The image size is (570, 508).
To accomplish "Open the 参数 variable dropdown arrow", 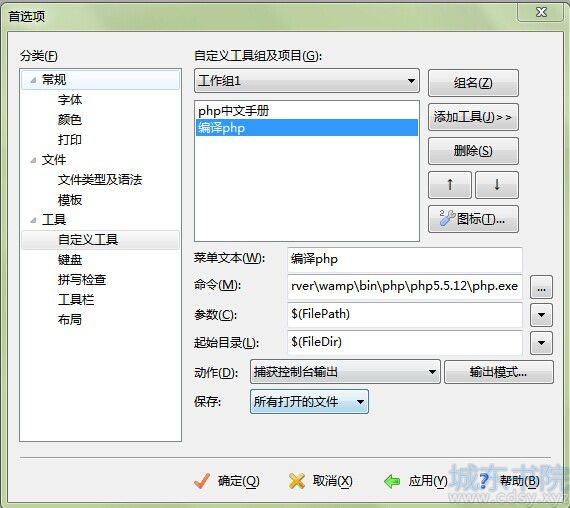I will 541,315.
